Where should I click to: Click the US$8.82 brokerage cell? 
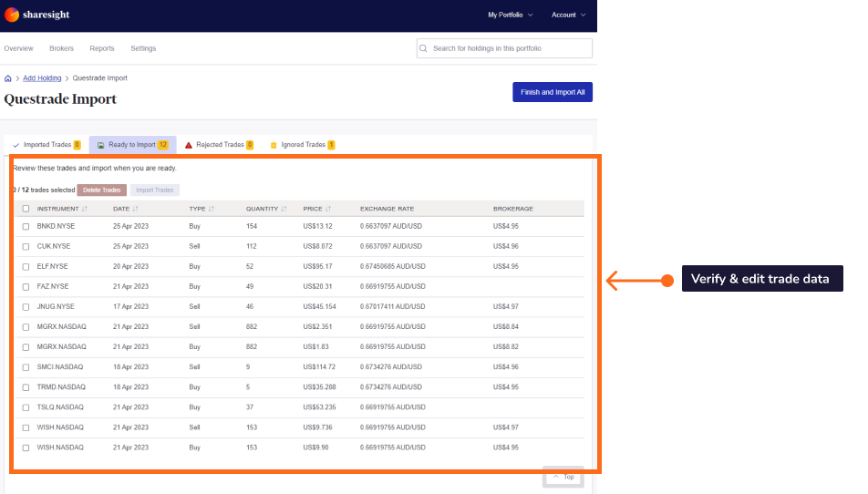pos(506,347)
